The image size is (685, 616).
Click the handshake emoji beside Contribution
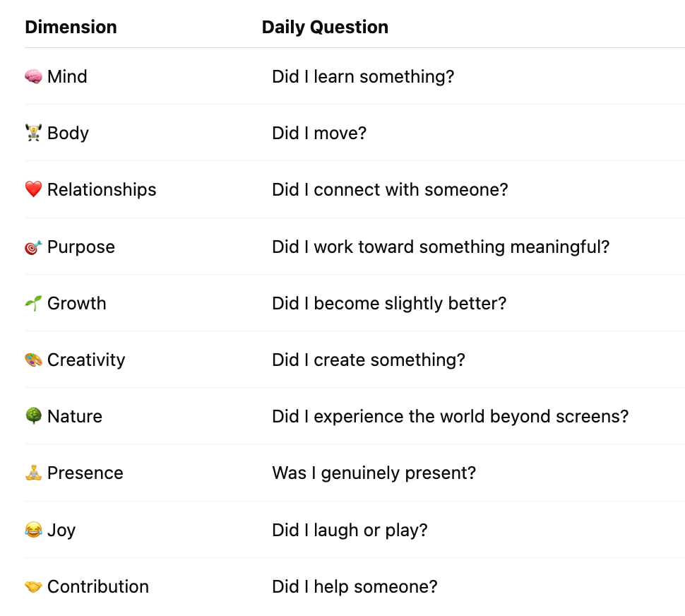(x=33, y=586)
